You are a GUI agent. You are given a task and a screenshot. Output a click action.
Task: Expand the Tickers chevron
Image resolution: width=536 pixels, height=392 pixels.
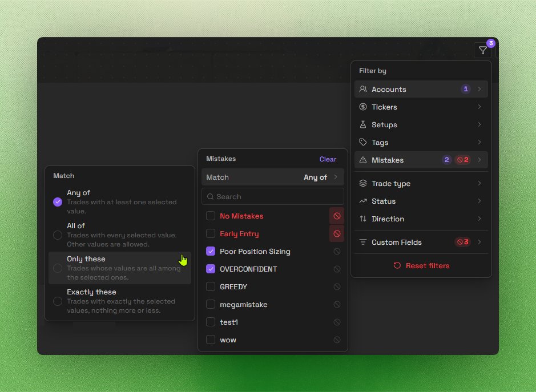click(x=479, y=107)
